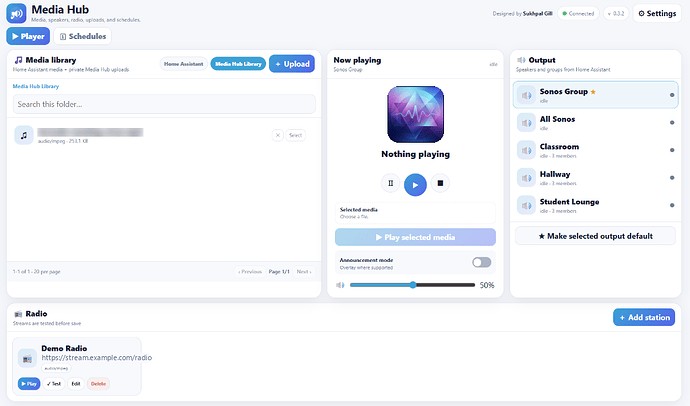This screenshot has height=406, width=690.
Task: Switch to the Player tab
Action: [28, 36]
